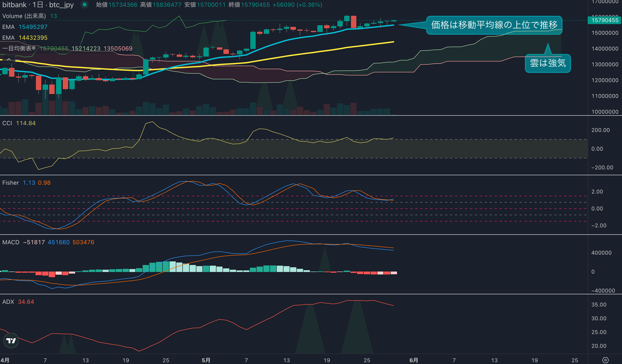Select the 一目均衡表 indicator legend
Screen dimensions: 622x364
coord(19,48)
